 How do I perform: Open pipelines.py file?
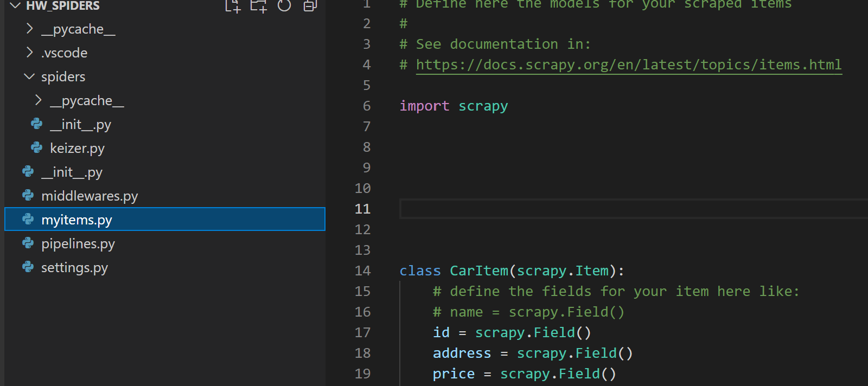tap(78, 243)
